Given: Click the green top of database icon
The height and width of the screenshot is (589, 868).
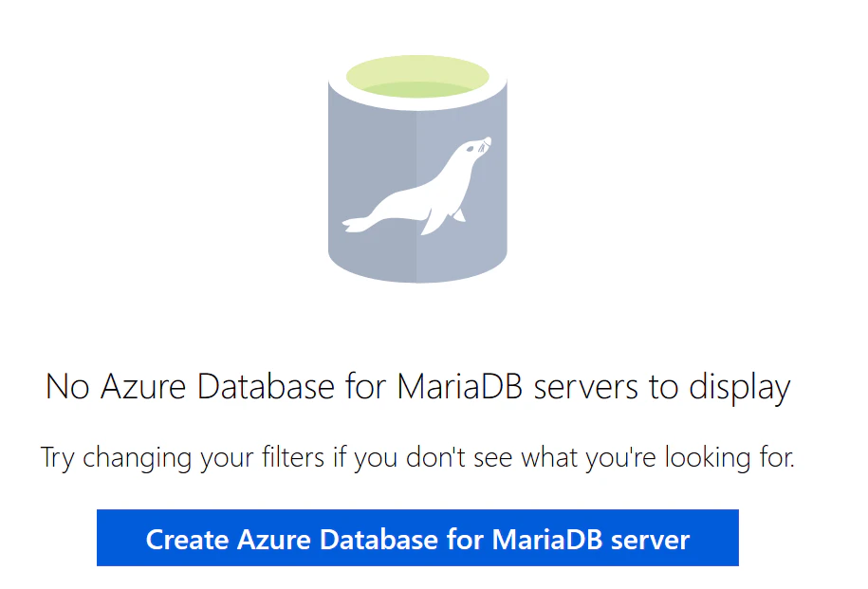Looking at the screenshot, I should pyautogui.click(x=417, y=77).
